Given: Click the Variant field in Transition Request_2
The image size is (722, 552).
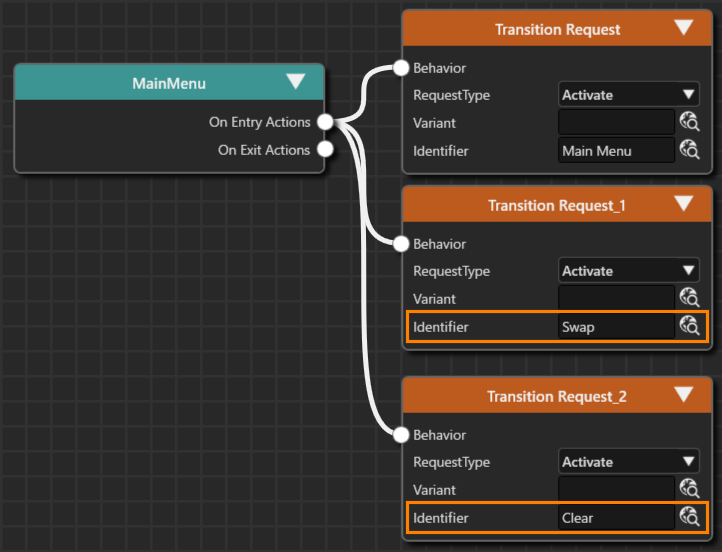Looking at the screenshot, I should pos(617,489).
